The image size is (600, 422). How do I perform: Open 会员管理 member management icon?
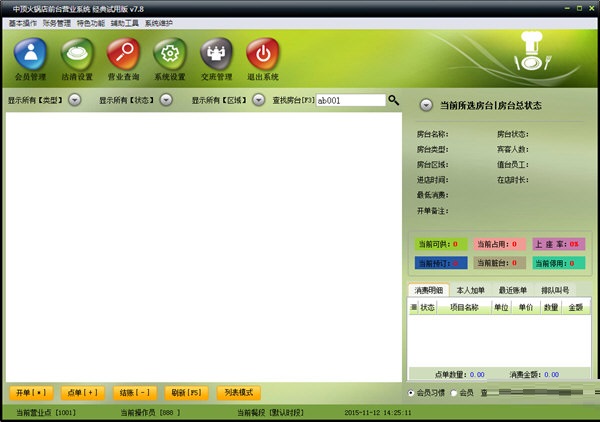(30, 59)
